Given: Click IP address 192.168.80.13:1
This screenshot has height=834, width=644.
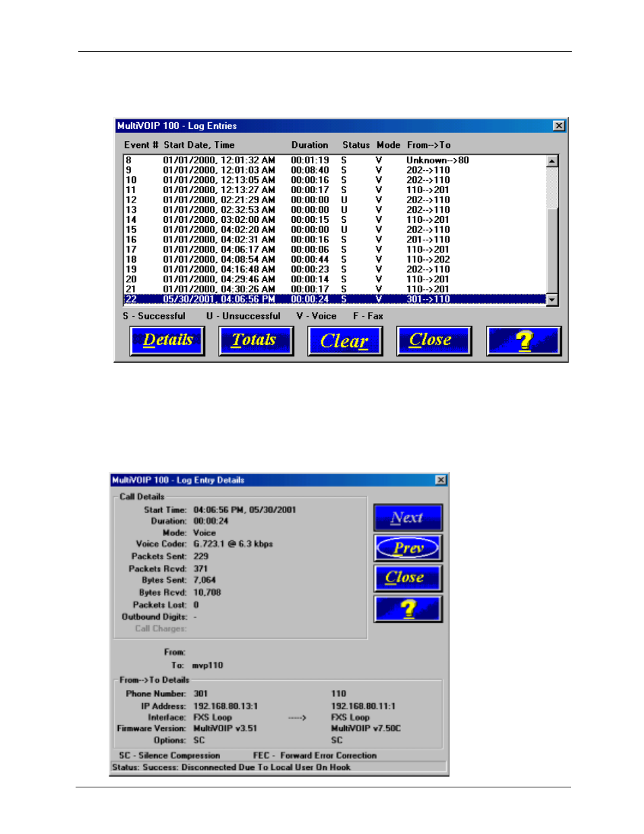Looking at the screenshot, I should pyautogui.click(x=225, y=706).
